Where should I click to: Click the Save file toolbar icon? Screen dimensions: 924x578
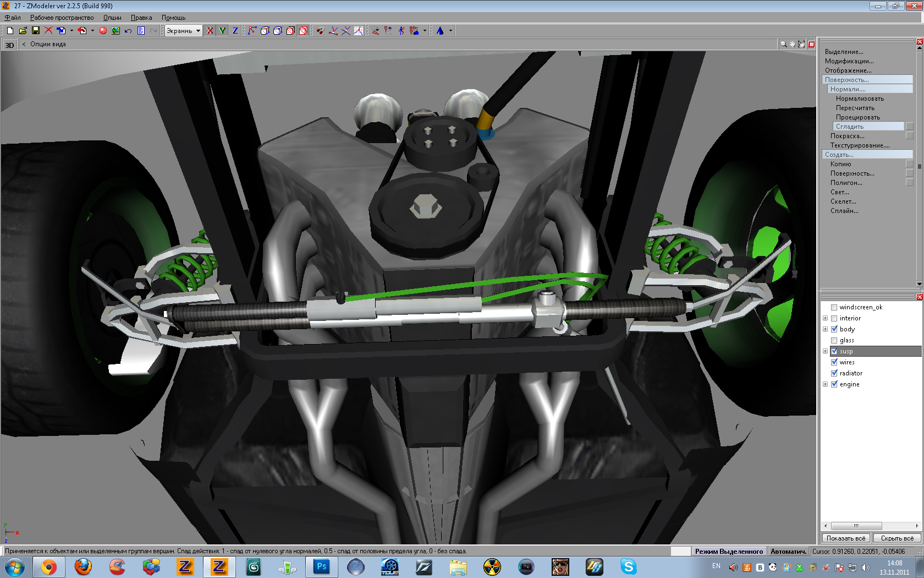tap(36, 31)
